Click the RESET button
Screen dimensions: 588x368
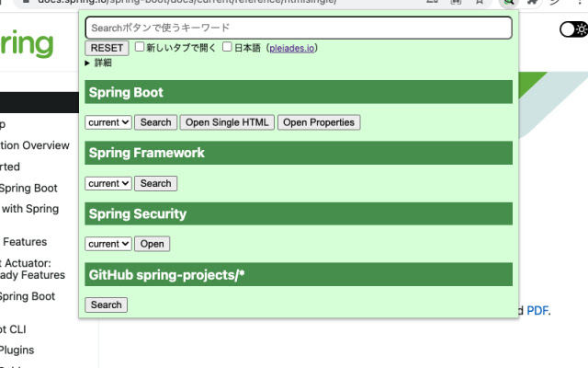[107, 48]
